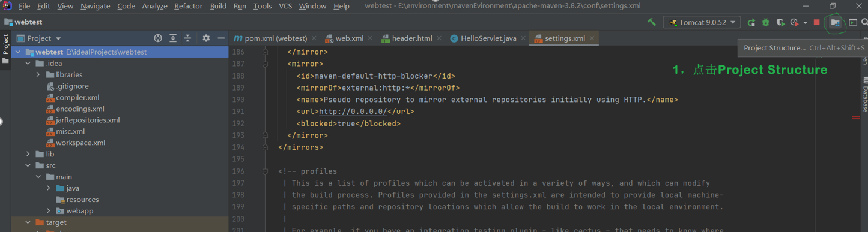Open the Refactor menu
The height and width of the screenshot is (232, 868).
click(188, 6)
